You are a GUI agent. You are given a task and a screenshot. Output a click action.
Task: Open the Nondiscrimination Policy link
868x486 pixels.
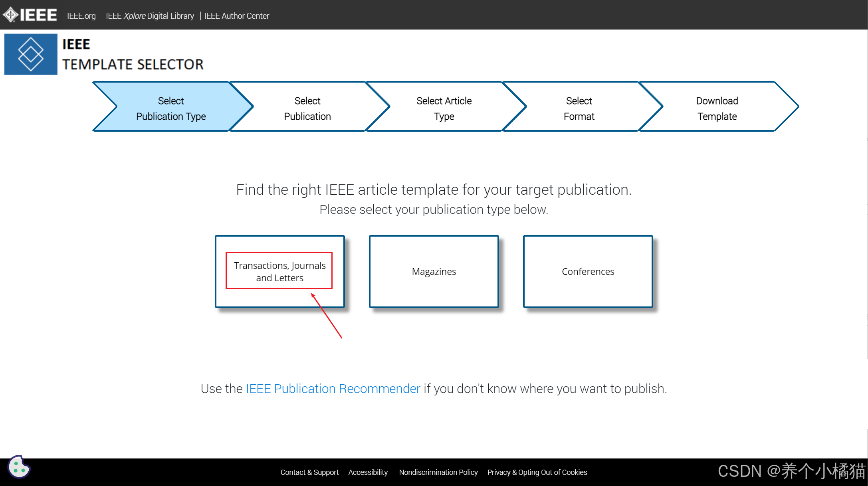(438, 472)
